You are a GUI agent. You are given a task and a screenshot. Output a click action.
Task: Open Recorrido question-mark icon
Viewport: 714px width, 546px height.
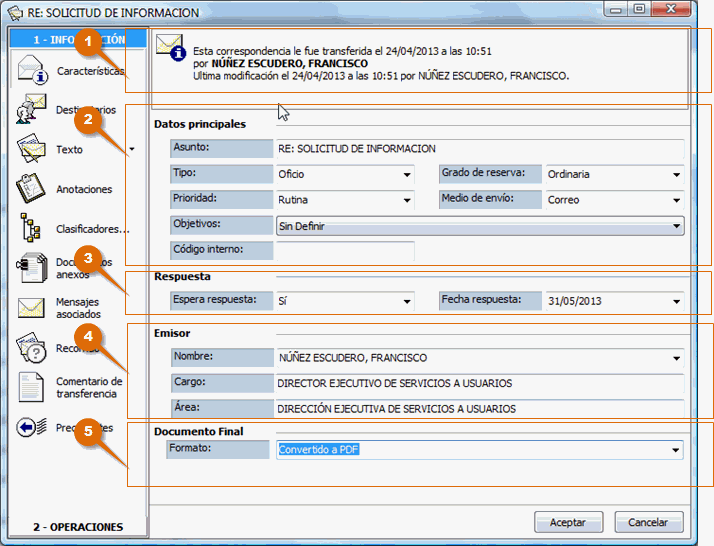(31, 347)
